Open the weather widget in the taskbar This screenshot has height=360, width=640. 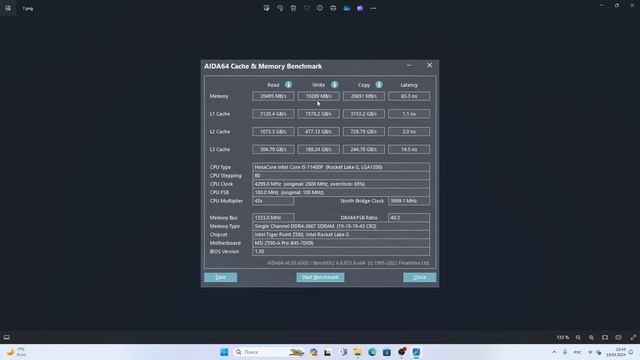click(x=16, y=352)
